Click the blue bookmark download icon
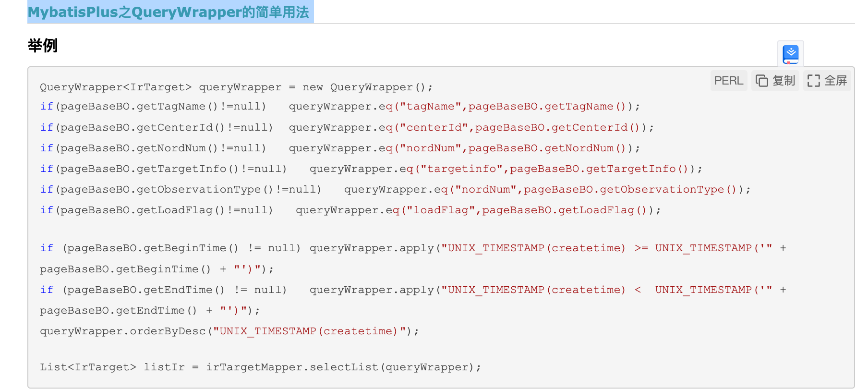The height and width of the screenshot is (390, 868). tap(790, 54)
